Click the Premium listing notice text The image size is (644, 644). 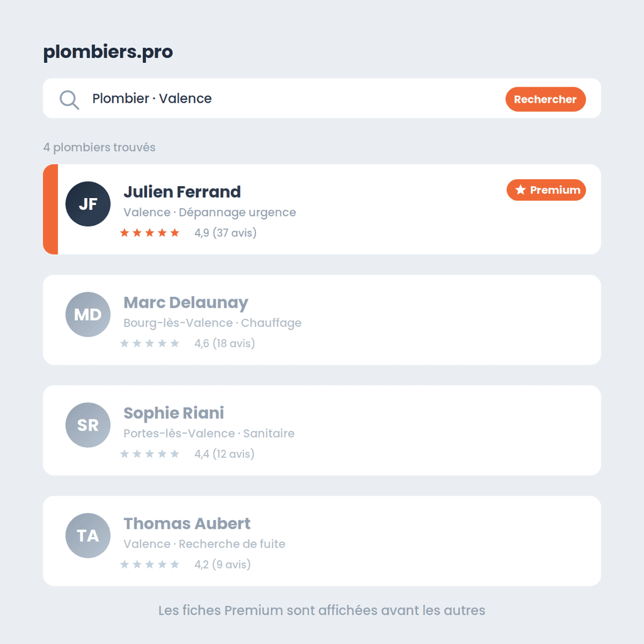point(322,610)
